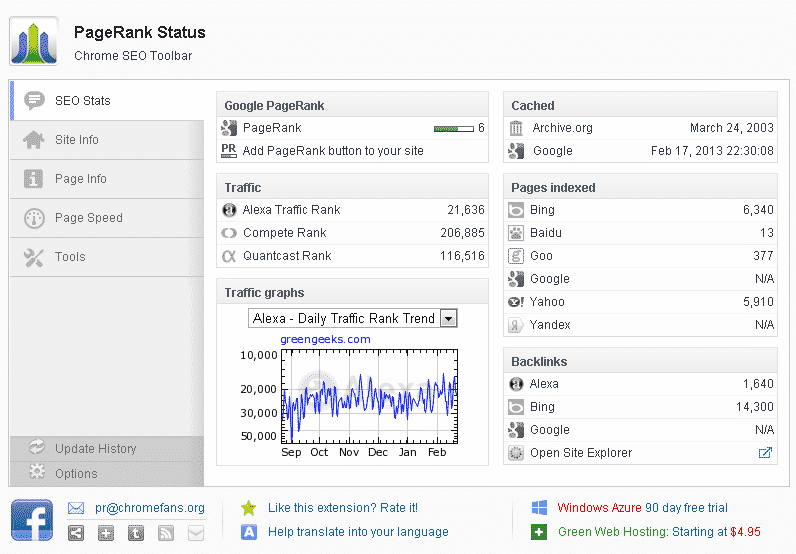The height and width of the screenshot is (554, 796).
Task: Click the Yandex icon
Action: [x=516, y=325]
